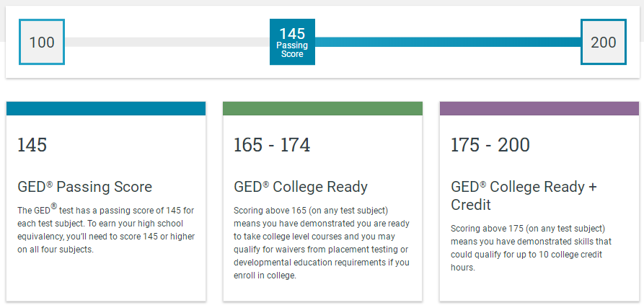Open the GED Passing Score title
644x308 pixels.
(84, 188)
